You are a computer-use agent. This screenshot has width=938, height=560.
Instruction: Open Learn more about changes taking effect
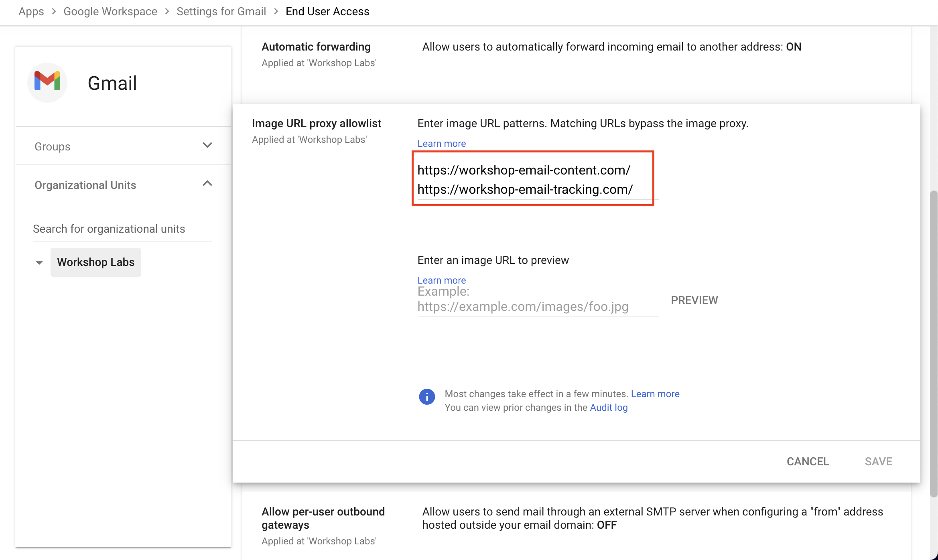click(x=655, y=394)
